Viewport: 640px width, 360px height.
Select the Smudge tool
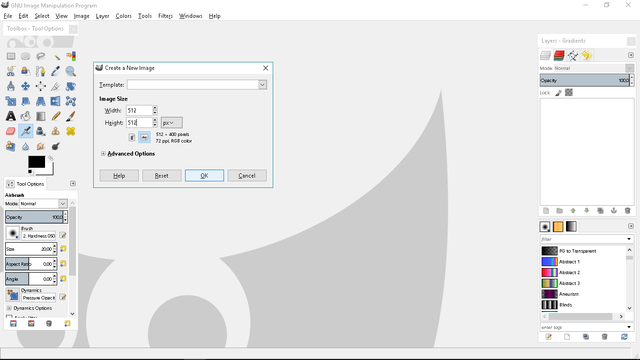click(41, 146)
